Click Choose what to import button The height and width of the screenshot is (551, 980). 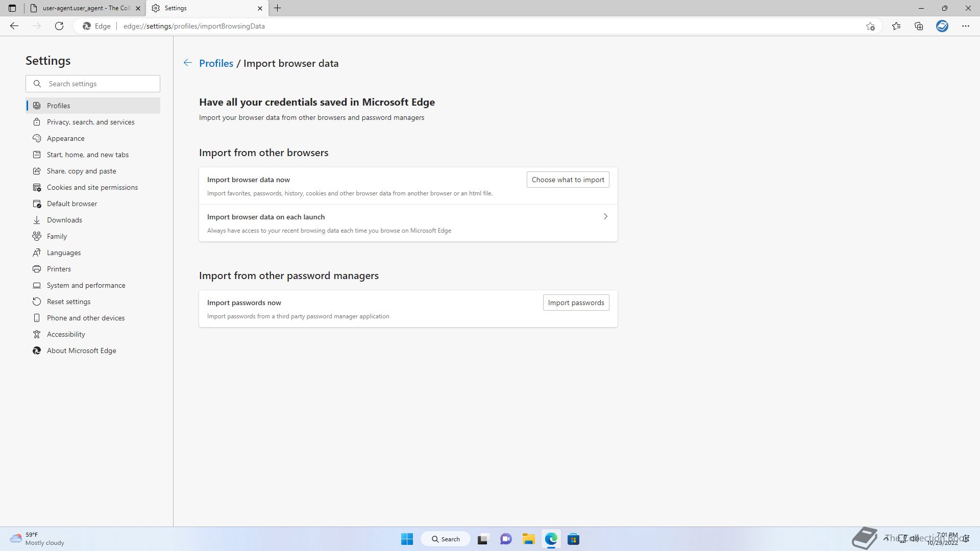click(568, 180)
